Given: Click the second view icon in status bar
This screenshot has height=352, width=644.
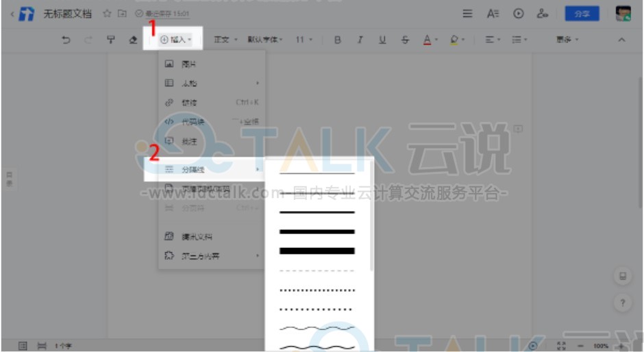Looking at the screenshot, I should coord(42,346).
